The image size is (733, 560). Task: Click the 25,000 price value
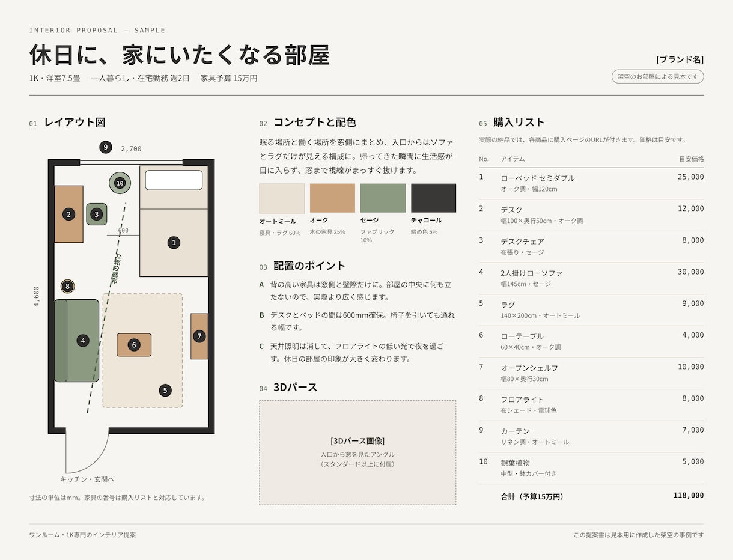pyautogui.click(x=690, y=177)
